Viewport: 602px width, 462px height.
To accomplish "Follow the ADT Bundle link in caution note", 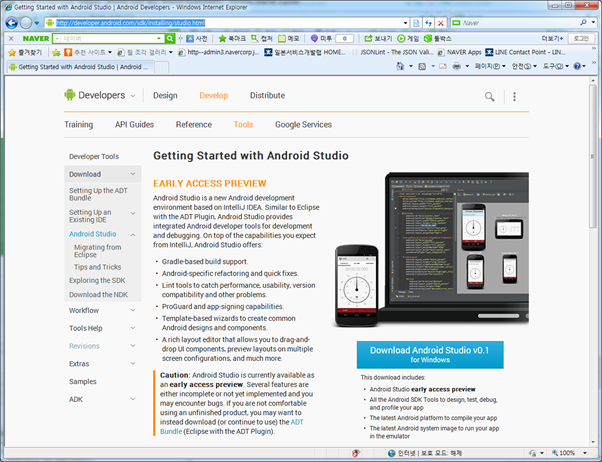I will 232,427.
